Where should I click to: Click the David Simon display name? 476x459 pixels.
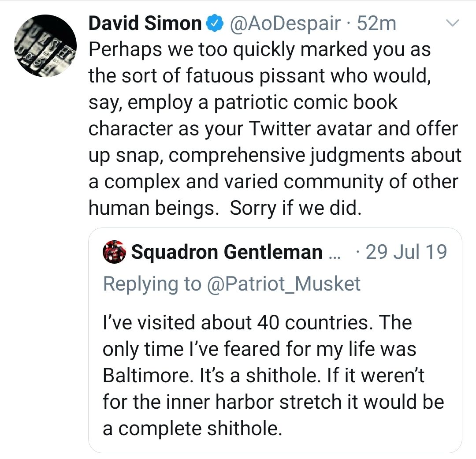[x=145, y=23]
